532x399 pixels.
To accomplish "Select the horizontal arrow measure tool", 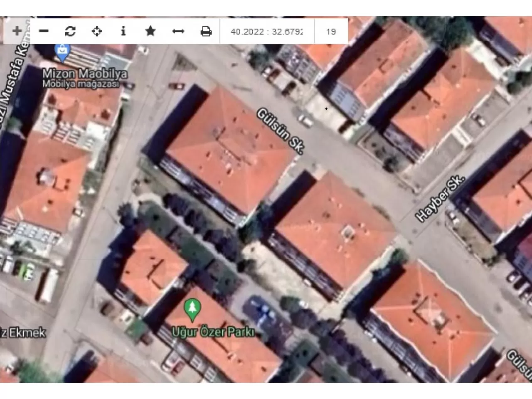I will 178,31.
